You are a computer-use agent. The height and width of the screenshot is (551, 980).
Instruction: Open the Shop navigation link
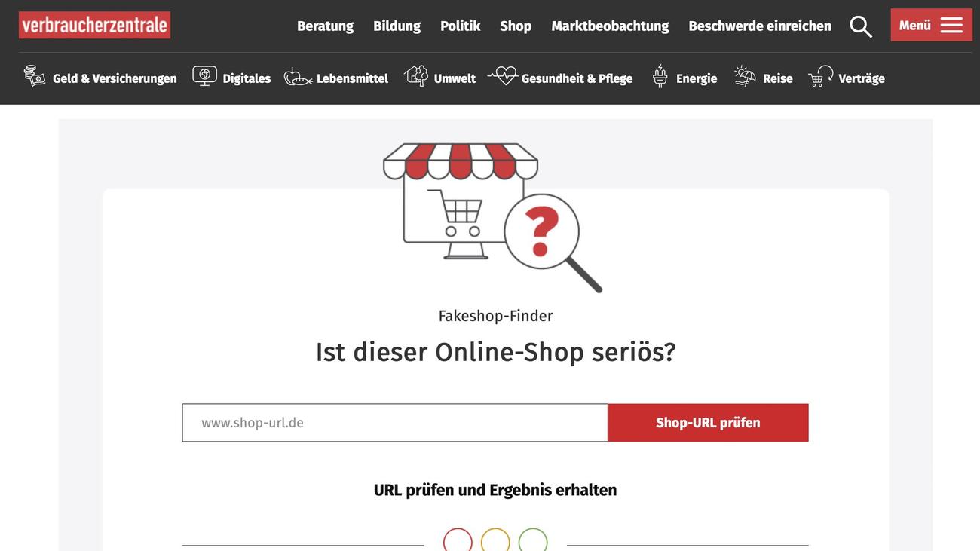click(516, 26)
